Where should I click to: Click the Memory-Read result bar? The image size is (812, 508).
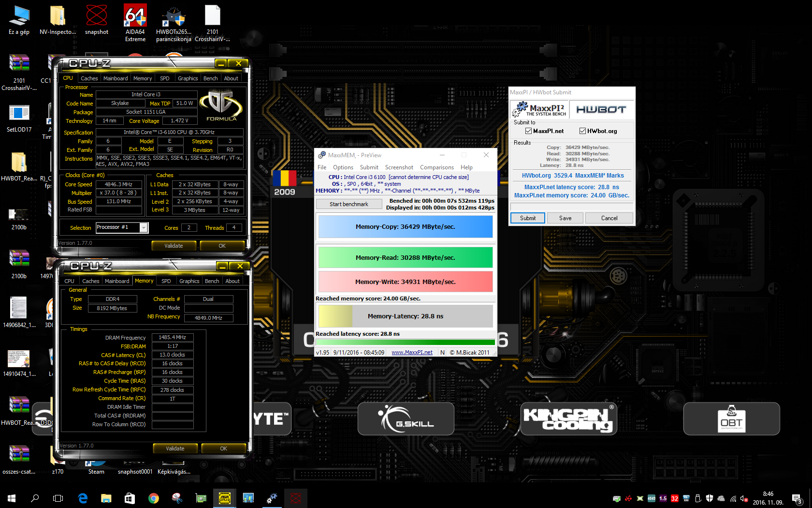point(406,257)
